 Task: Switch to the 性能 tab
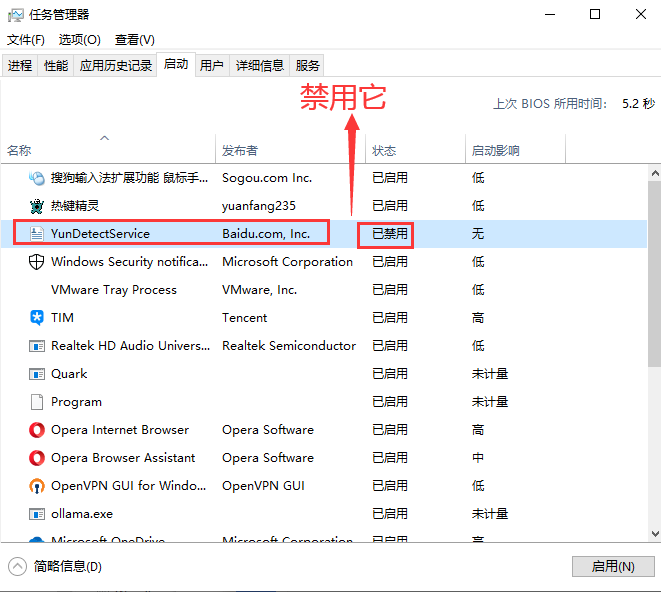tap(56, 66)
